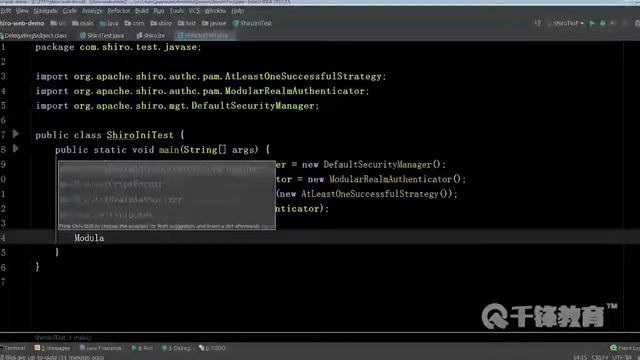This screenshot has height=360, width=640.
Task: Open the TODO tool window
Action: pyautogui.click(x=212, y=348)
